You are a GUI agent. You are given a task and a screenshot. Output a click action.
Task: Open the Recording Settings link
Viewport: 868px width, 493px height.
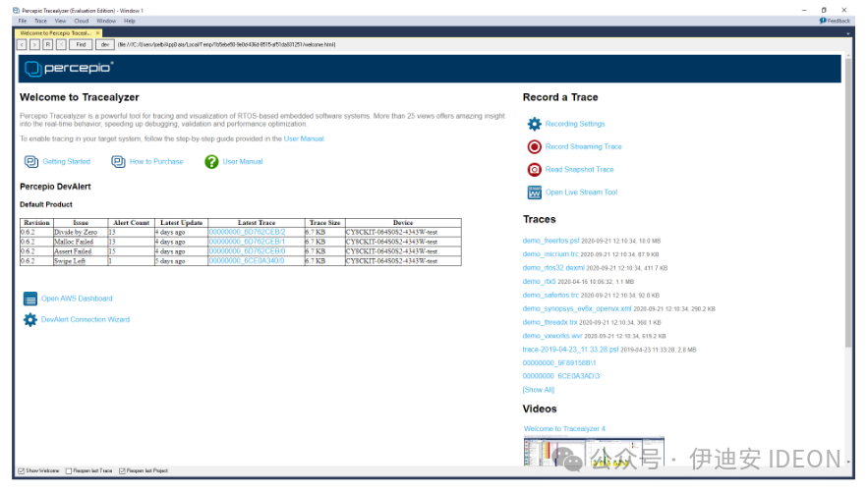tap(575, 124)
